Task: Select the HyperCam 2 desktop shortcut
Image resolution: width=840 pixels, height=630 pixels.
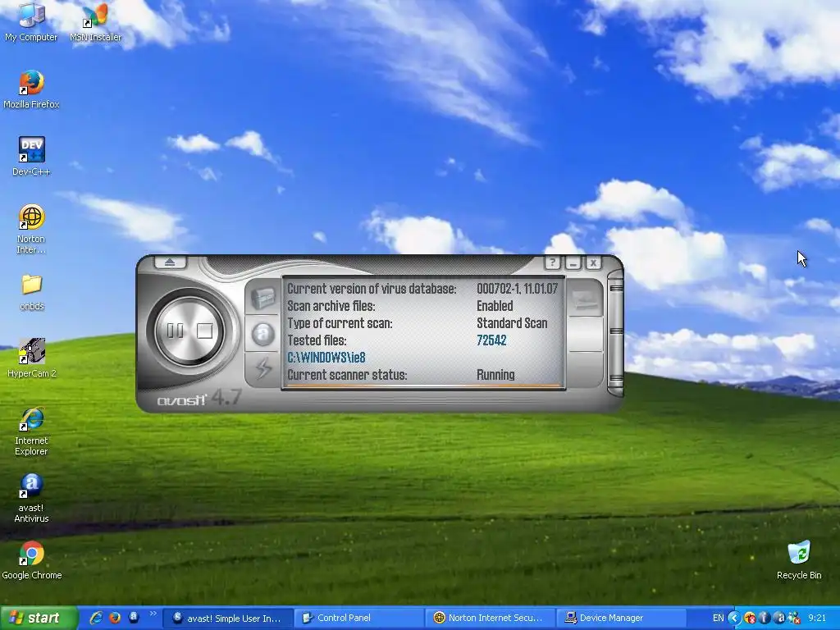Action: [x=32, y=358]
